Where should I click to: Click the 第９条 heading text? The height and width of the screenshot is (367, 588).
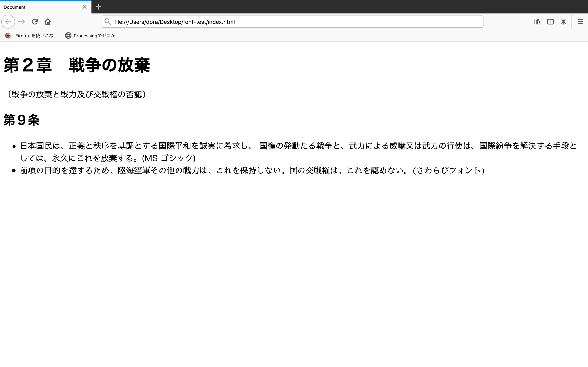pos(21,120)
